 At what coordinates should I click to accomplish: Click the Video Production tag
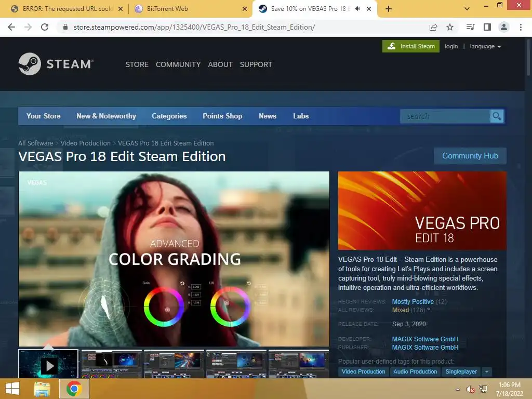[x=363, y=371]
